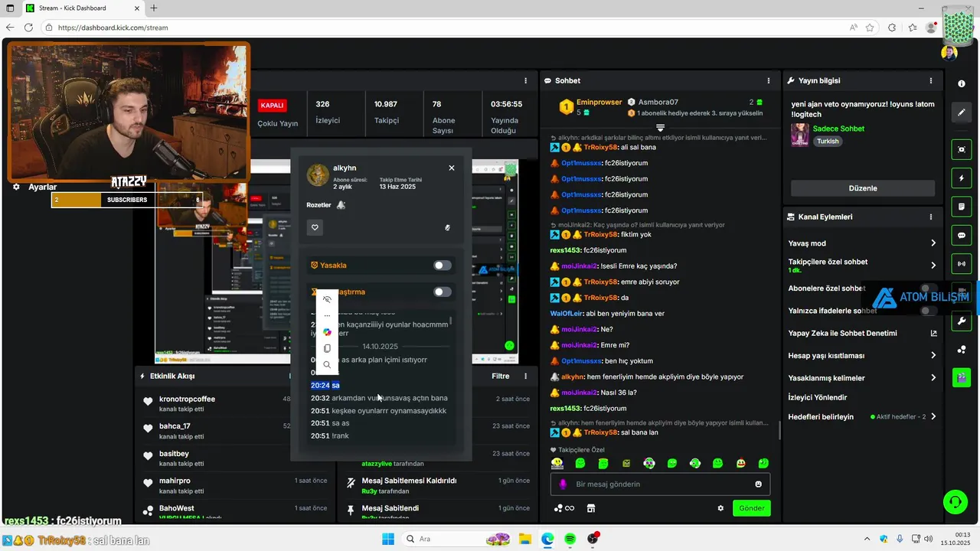
Task: Click the Eminprowser leaderboard name
Action: [599, 102]
